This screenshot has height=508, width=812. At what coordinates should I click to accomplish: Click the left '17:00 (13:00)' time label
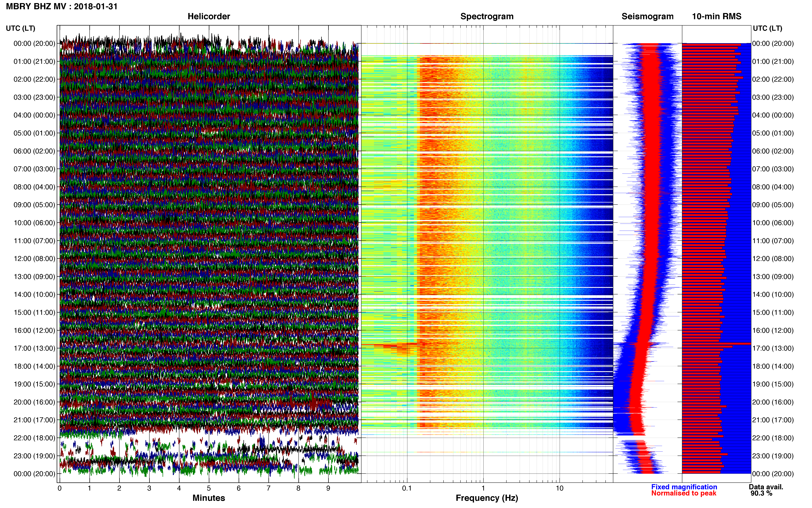coord(34,348)
